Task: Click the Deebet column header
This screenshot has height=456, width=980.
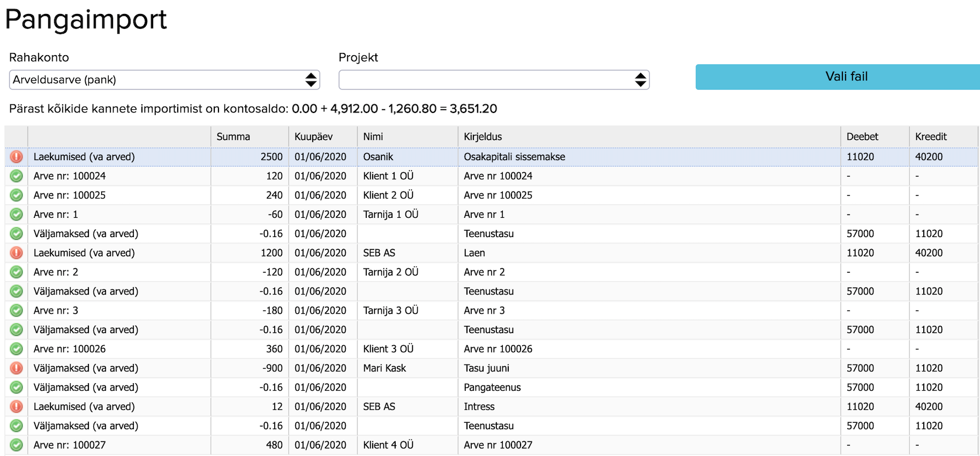Action: (x=874, y=137)
